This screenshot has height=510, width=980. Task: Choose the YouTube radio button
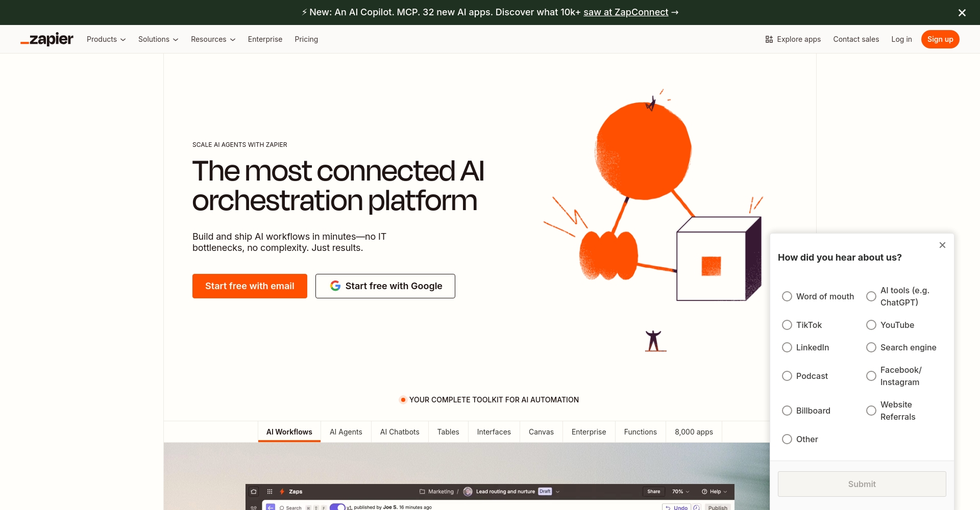click(871, 325)
